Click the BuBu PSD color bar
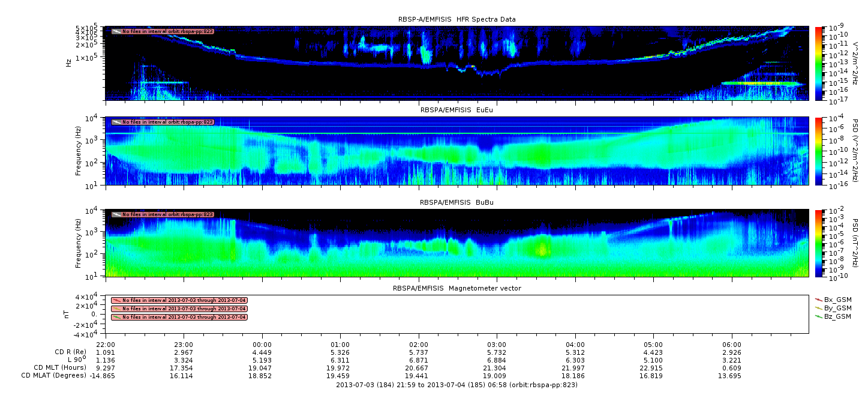Viewport: 868px width, 395px height. [819, 243]
